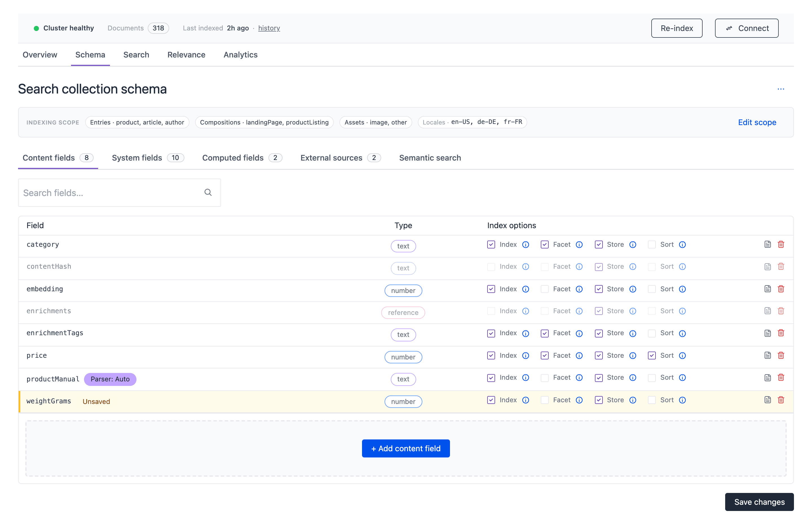Screen dimensions: 812x529
Task: Click Edit scope link
Action: tap(757, 122)
